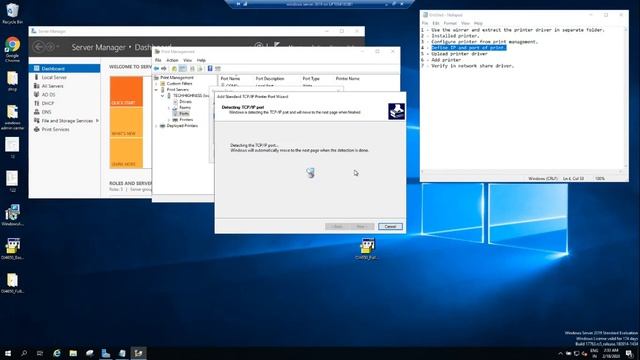
Task: Open Notepad Format menu
Action: click(x=450, y=23)
